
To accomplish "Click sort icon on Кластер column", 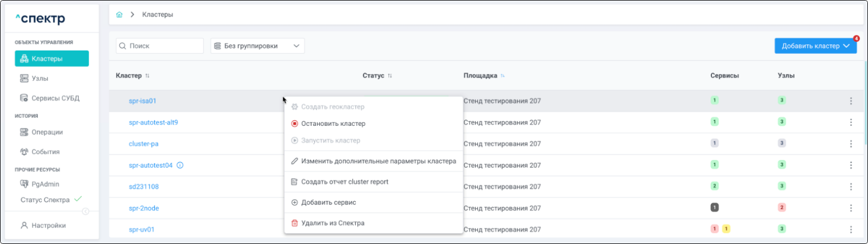I will coord(147,76).
